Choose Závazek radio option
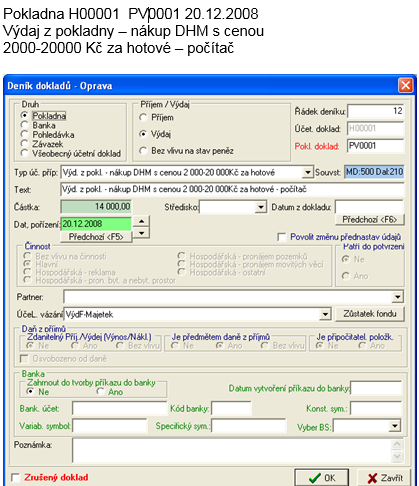The image size is (419, 486). click(24, 144)
